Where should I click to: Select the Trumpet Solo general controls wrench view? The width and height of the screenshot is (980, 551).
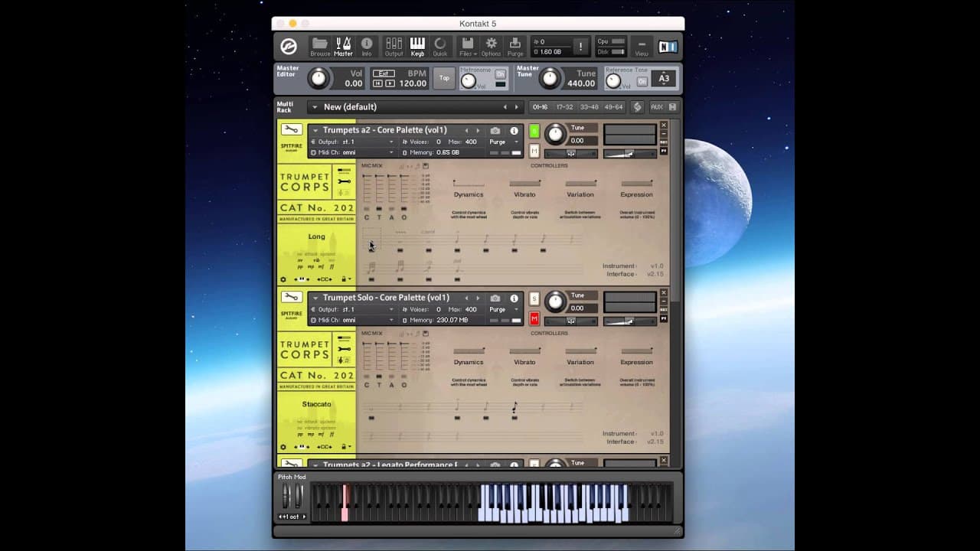344,348
